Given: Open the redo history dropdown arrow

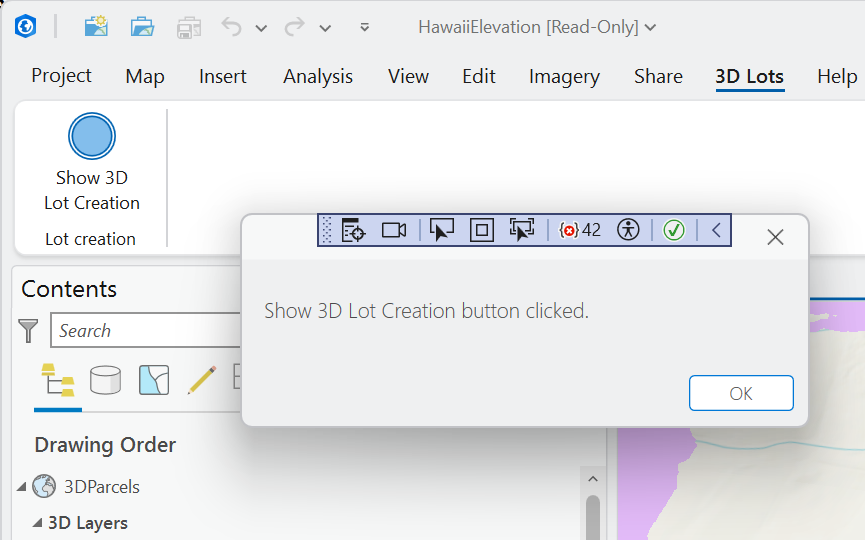Looking at the screenshot, I should [325, 28].
